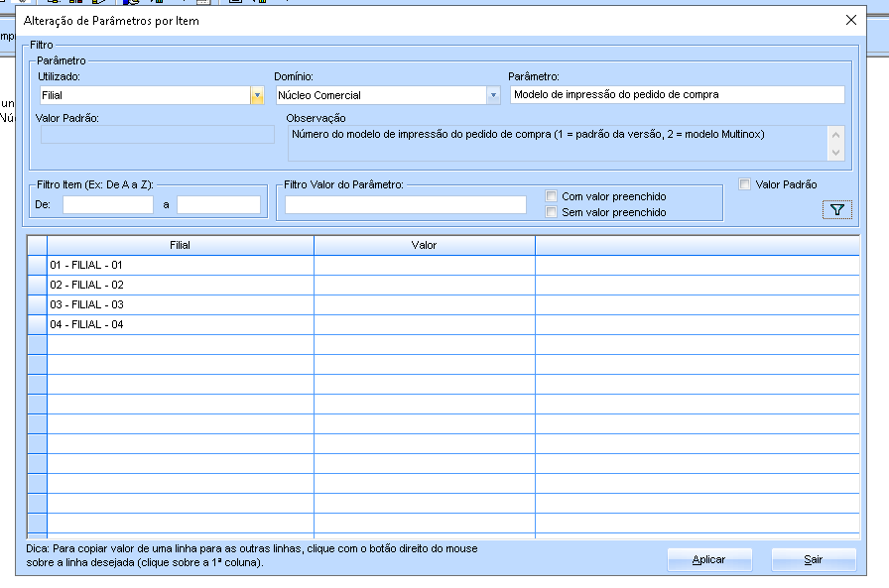The width and height of the screenshot is (889, 588).
Task: Enable the 'Sem valor preenchido' checkbox
Action: tap(552, 212)
